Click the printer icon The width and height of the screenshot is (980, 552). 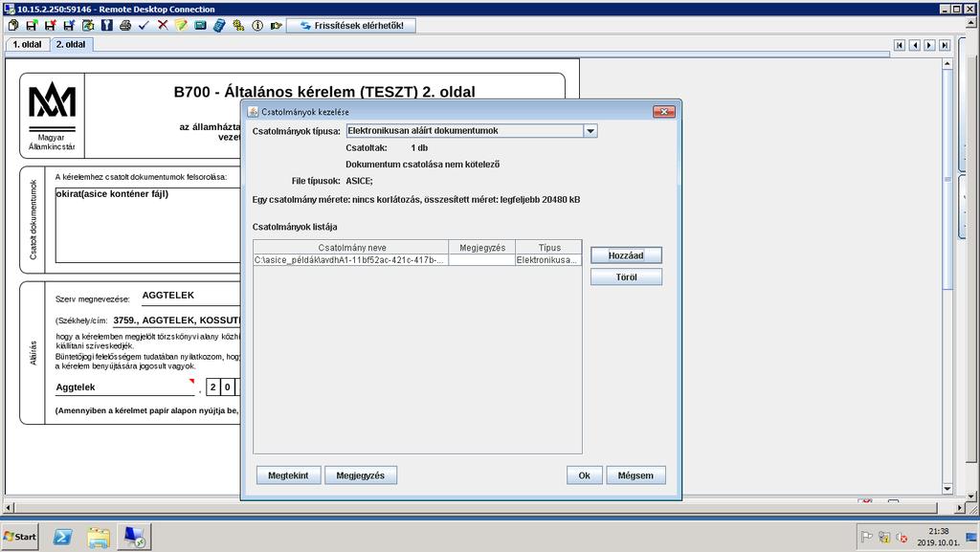pyautogui.click(x=125, y=26)
